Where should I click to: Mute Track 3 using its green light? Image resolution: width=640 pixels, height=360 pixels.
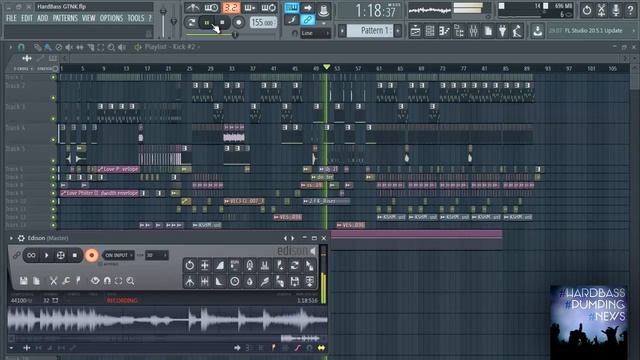pos(53,119)
